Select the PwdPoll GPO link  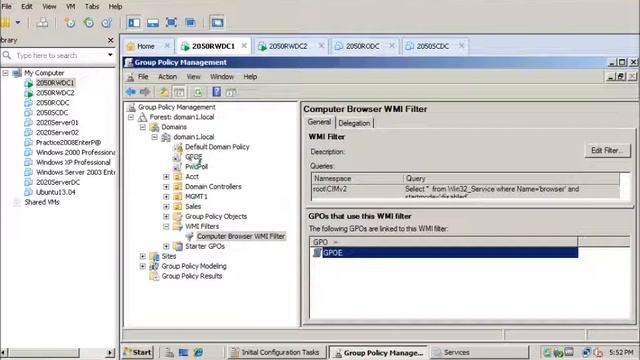click(x=196, y=167)
